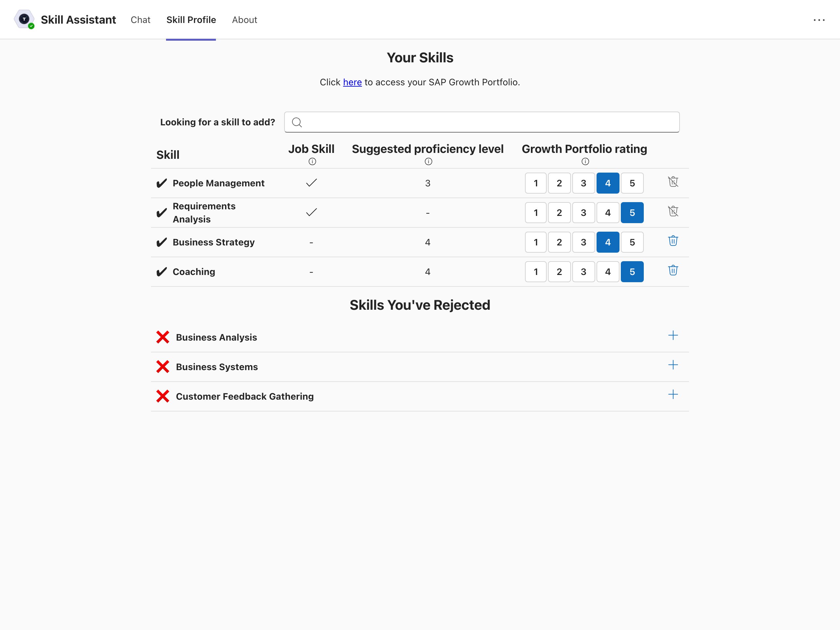The width and height of the screenshot is (840, 630).
Task: Click the Business Strategy skill name
Action: coord(213,242)
